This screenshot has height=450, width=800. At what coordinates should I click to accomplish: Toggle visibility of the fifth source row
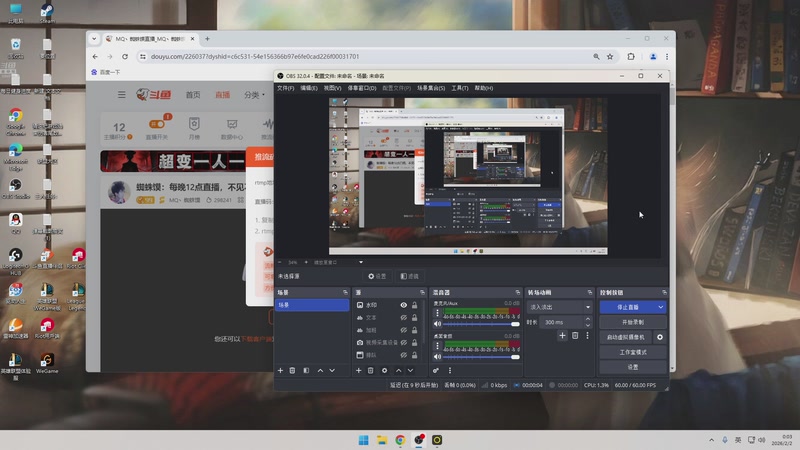coord(404,355)
